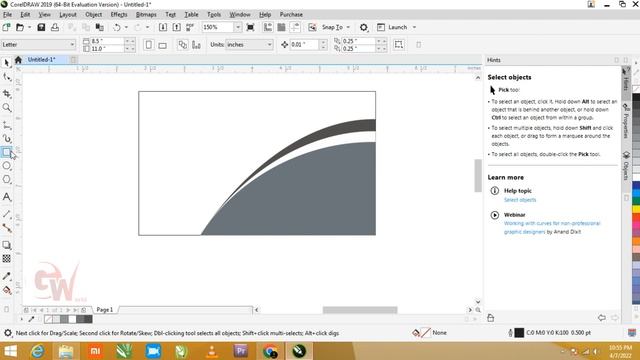Open the Layout menu

point(68,14)
